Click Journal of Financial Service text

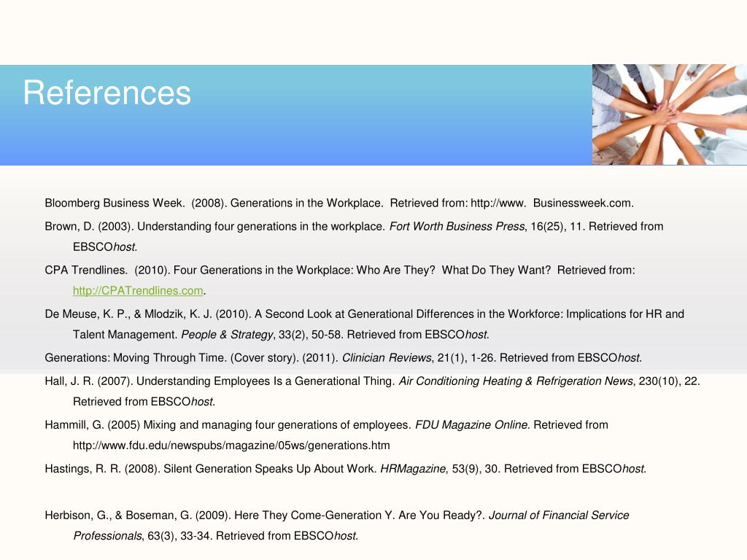tap(559, 516)
